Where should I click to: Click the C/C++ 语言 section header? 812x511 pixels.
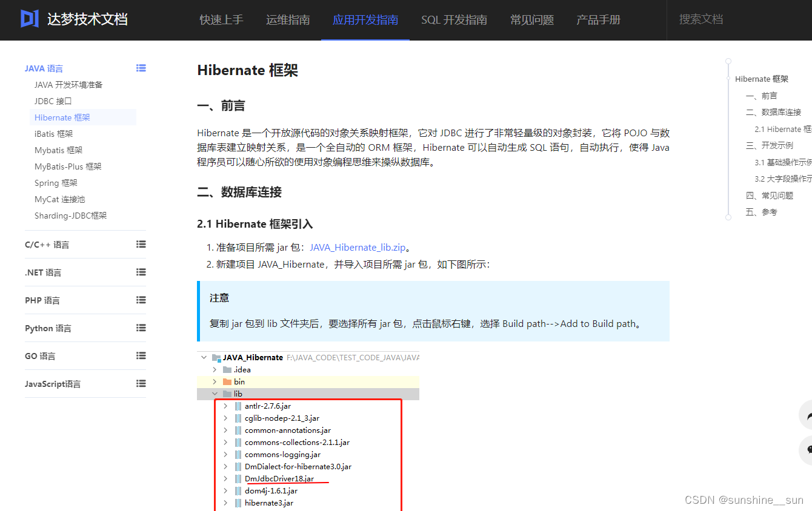pos(47,245)
